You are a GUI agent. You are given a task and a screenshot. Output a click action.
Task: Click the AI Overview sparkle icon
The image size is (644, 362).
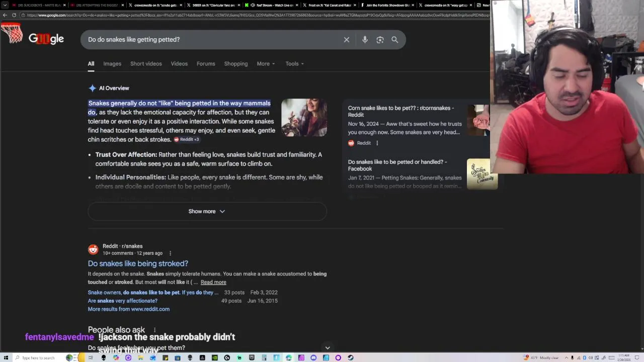[92, 88]
